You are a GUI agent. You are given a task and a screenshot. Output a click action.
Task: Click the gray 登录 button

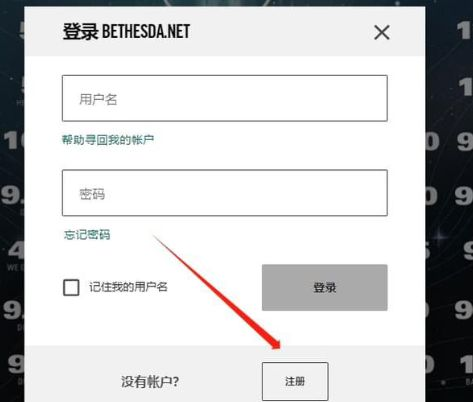click(x=325, y=288)
